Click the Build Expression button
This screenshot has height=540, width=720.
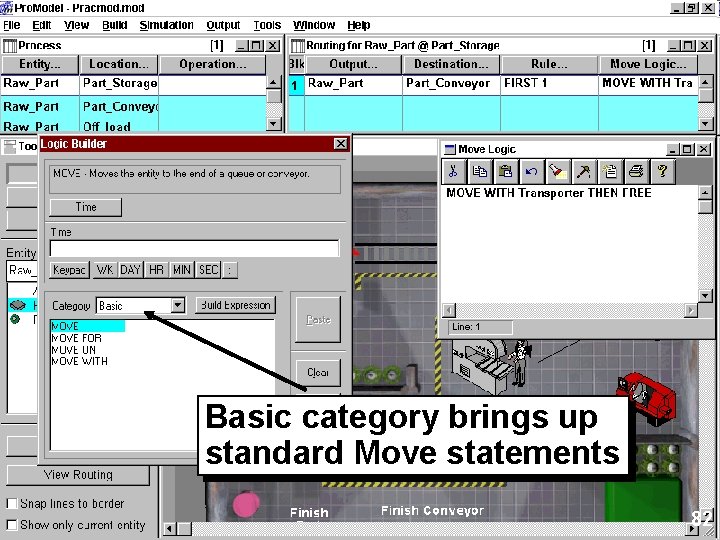(236, 305)
